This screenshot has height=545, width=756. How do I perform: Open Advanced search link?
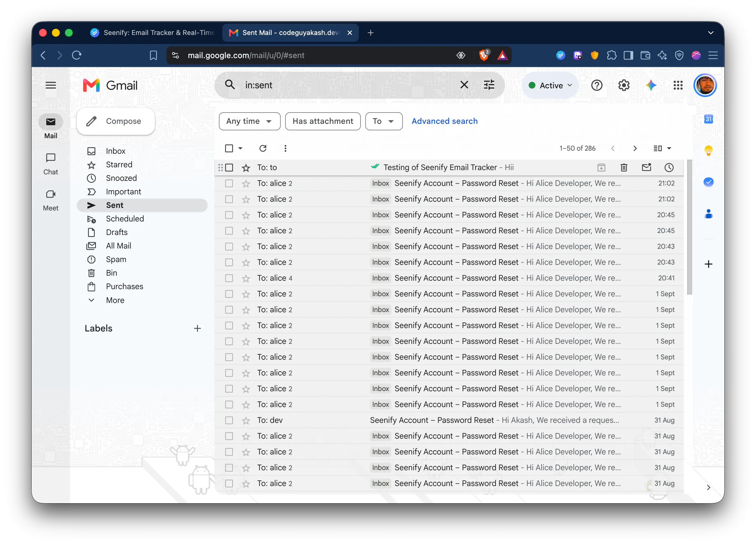444,121
